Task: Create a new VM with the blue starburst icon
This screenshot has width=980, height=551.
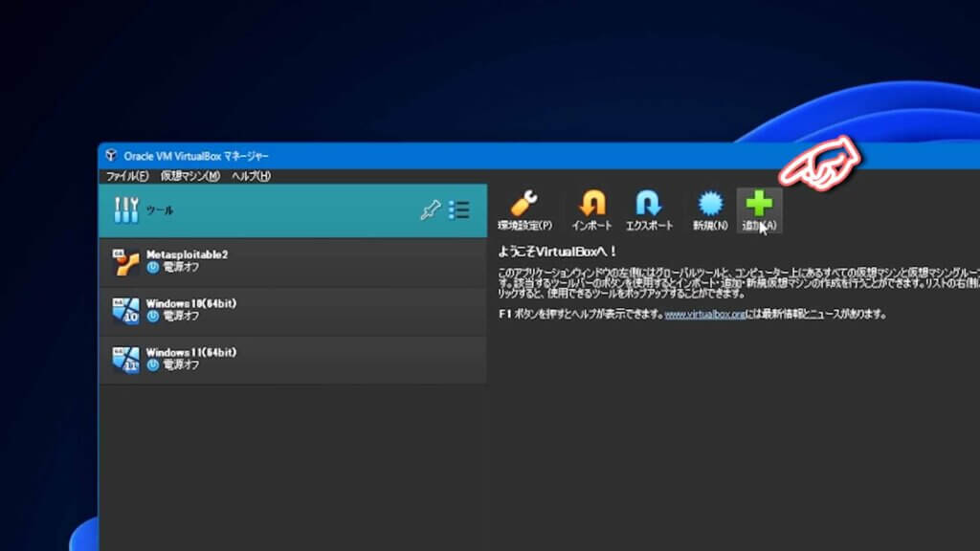Action: point(710,203)
